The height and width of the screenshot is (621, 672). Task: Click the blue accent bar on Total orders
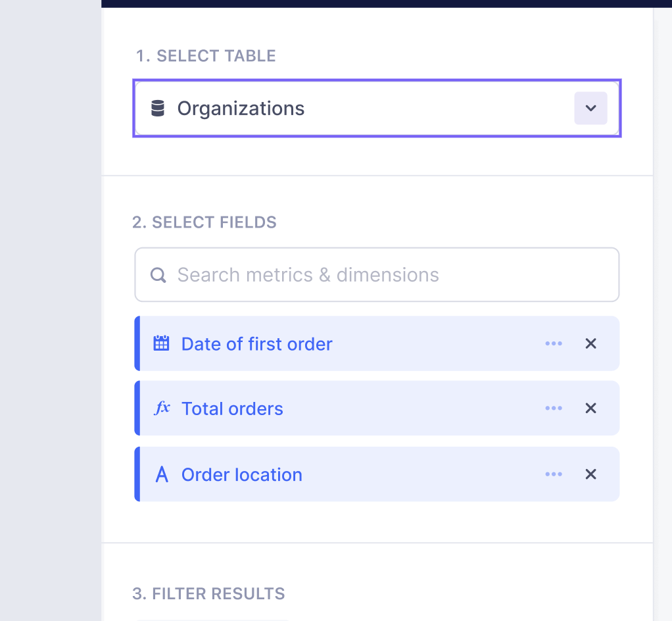(136, 408)
